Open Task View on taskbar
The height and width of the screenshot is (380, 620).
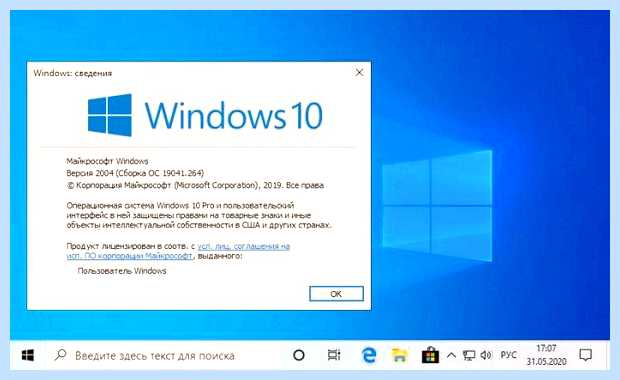coord(334,355)
